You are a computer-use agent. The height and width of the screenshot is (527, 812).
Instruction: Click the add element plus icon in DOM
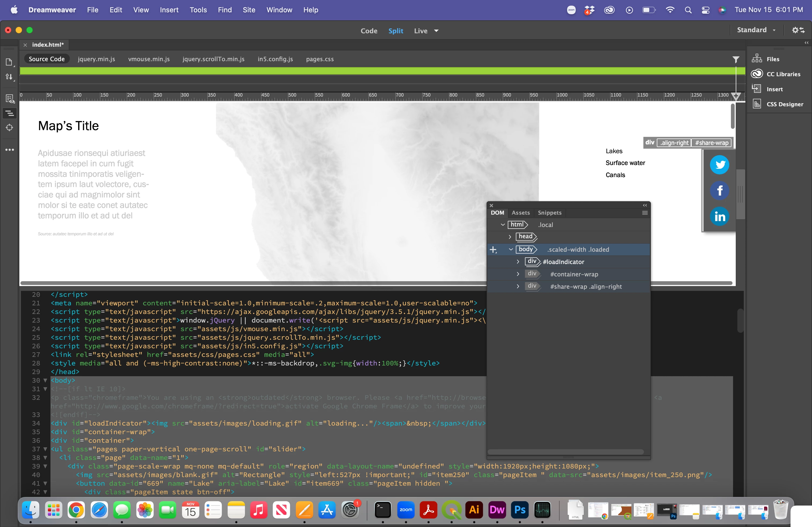click(x=493, y=250)
